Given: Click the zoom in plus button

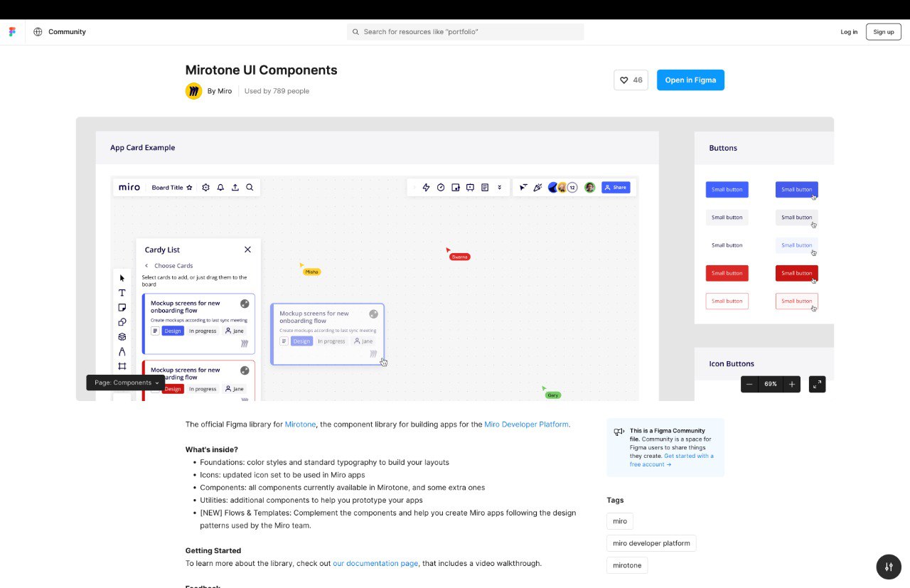Looking at the screenshot, I should click(791, 384).
